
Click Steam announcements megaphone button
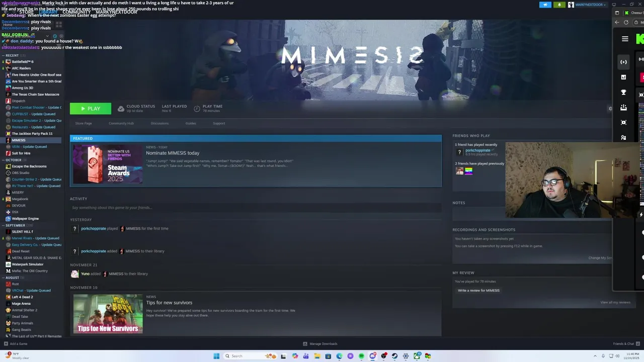pos(545,5)
